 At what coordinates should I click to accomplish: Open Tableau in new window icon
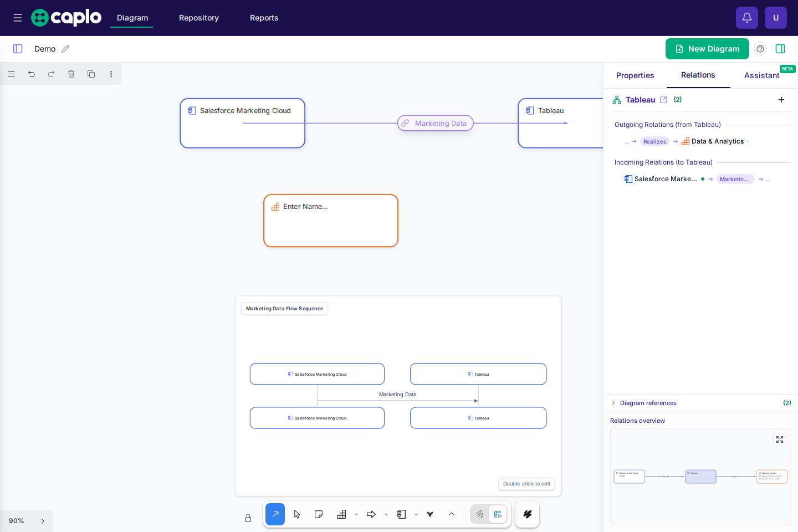[663, 100]
